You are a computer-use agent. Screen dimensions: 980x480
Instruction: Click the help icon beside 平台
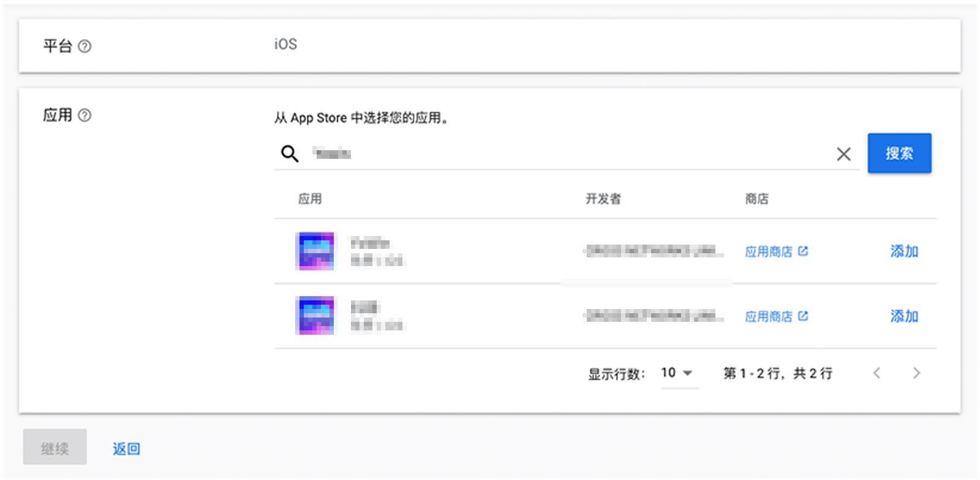(x=85, y=46)
